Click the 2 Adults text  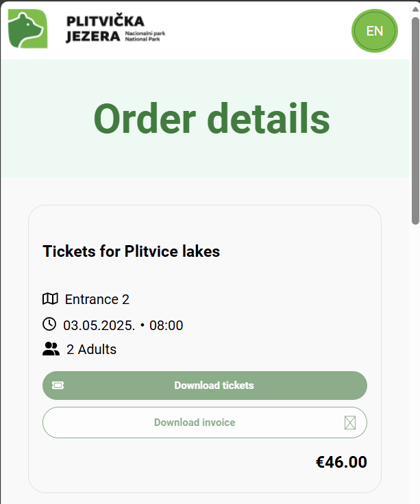coord(91,349)
